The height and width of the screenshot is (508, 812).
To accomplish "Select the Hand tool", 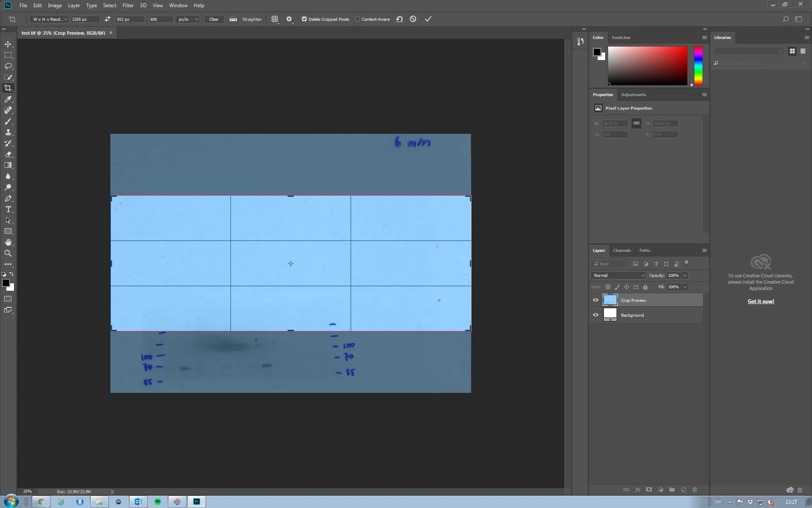I will coord(8,242).
